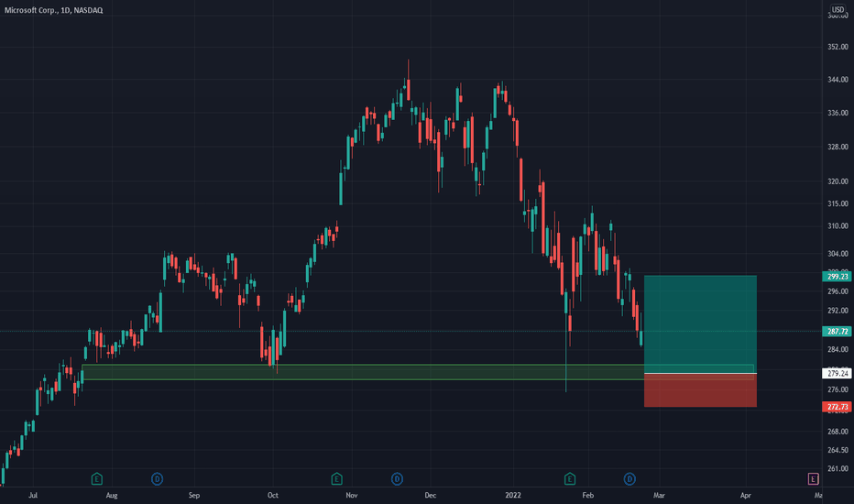The image size is (854, 504).
Task: Click the dividend D marker between Aug and Sep
Action: point(157,479)
